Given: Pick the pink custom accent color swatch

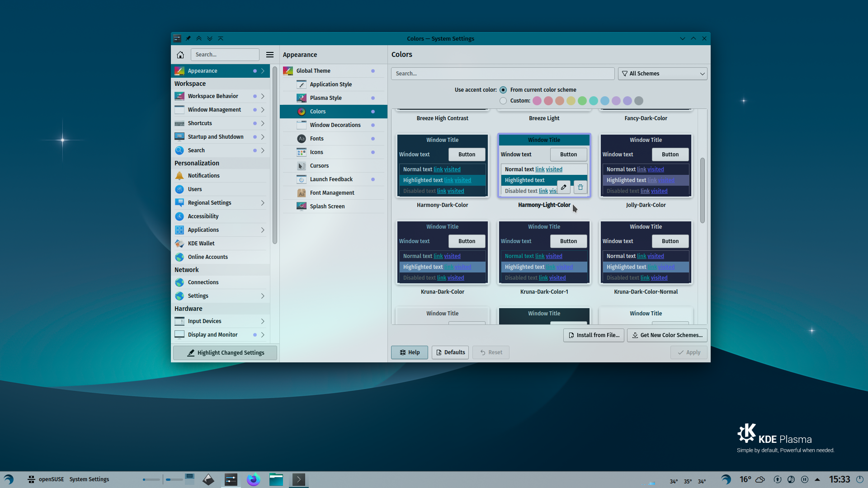Looking at the screenshot, I should point(537,101).
